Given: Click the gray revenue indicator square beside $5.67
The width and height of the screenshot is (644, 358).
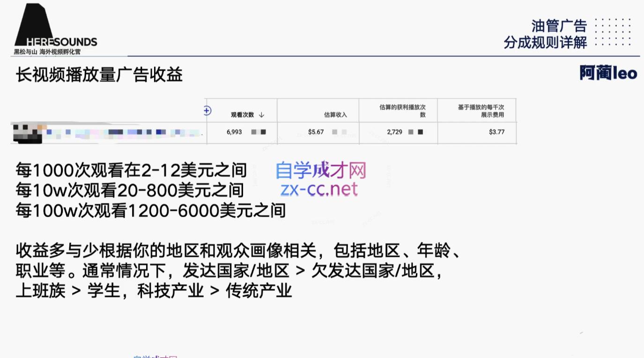Looking at the screenshot, I should 334,132.
